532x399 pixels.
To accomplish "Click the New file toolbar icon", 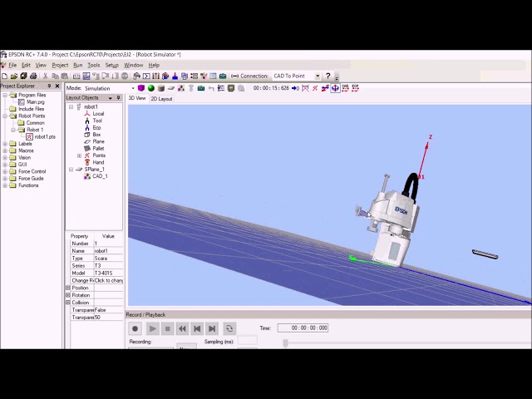I will tap(4, 76).
